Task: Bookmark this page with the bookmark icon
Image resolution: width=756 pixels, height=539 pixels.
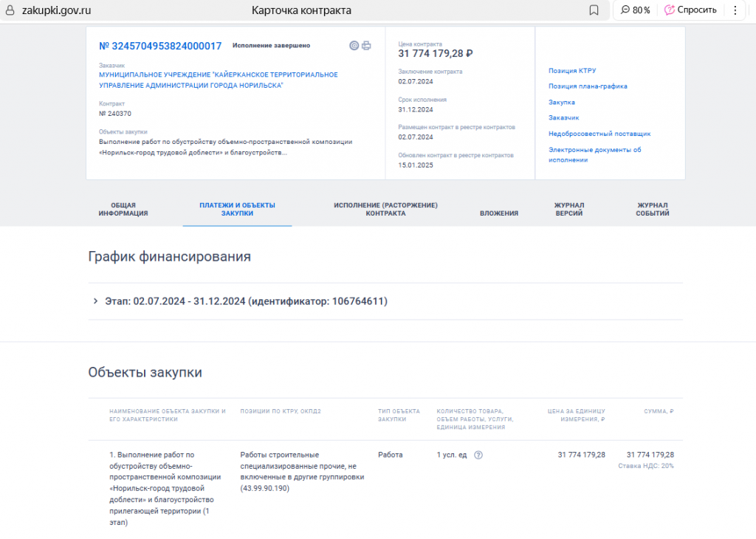Action: (x=594, y=10)
